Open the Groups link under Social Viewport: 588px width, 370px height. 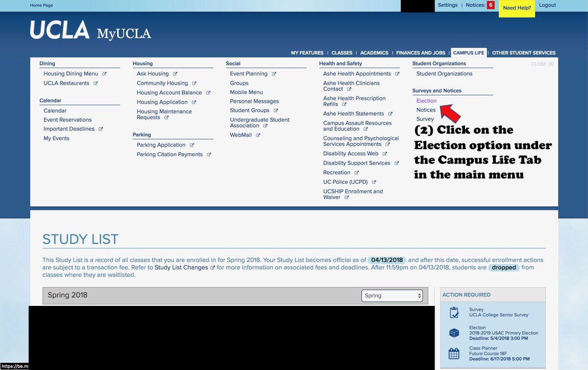point(239,83)
